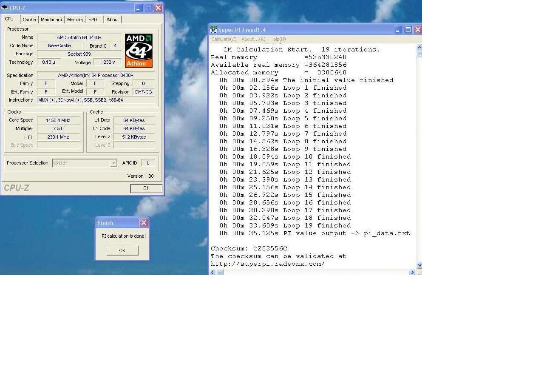The width and height of the screenshot is (544, 392).
Task: Click the 'Loop 1 finished' line
Action: pyautogui.click(x=283, y=88)
